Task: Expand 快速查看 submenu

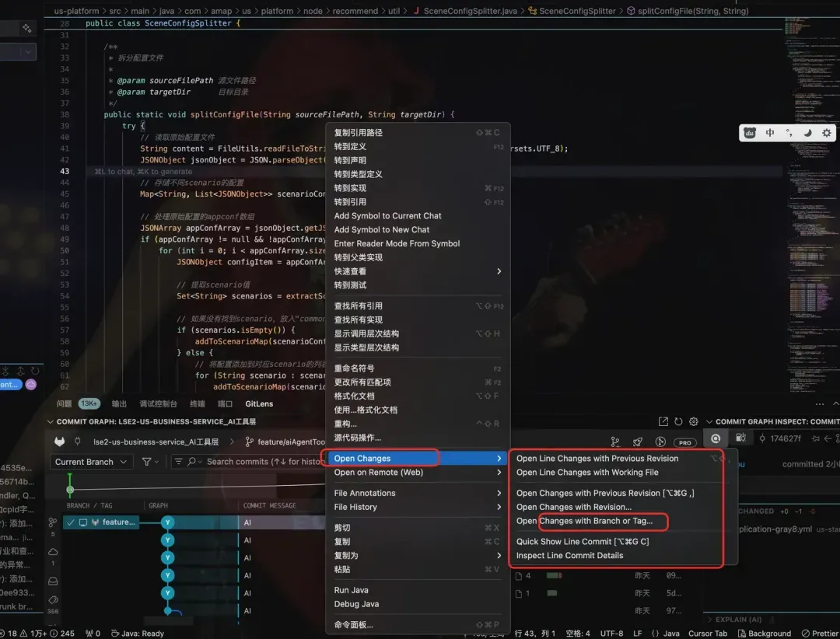Action: click(x=418, y=271)
